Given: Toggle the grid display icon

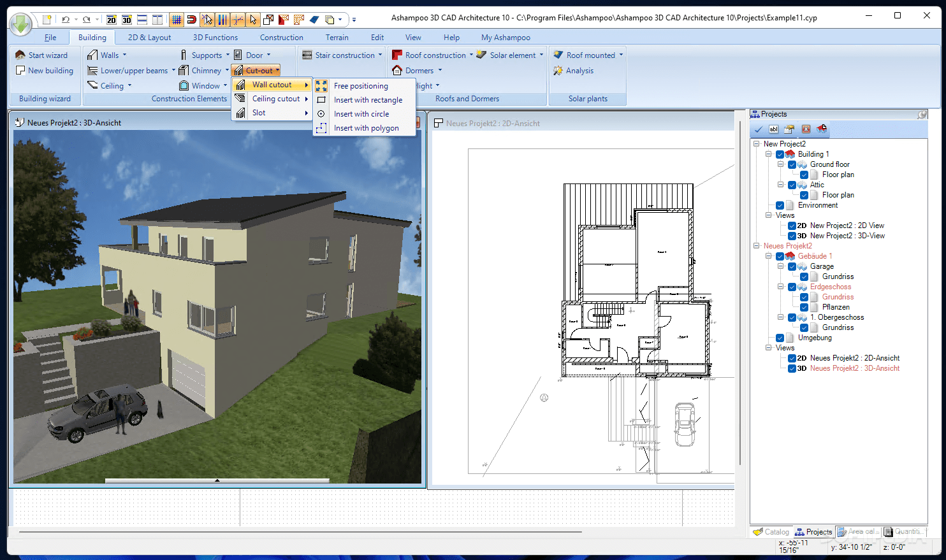Looking at the screenshot, I should click(x=177, y=20).
